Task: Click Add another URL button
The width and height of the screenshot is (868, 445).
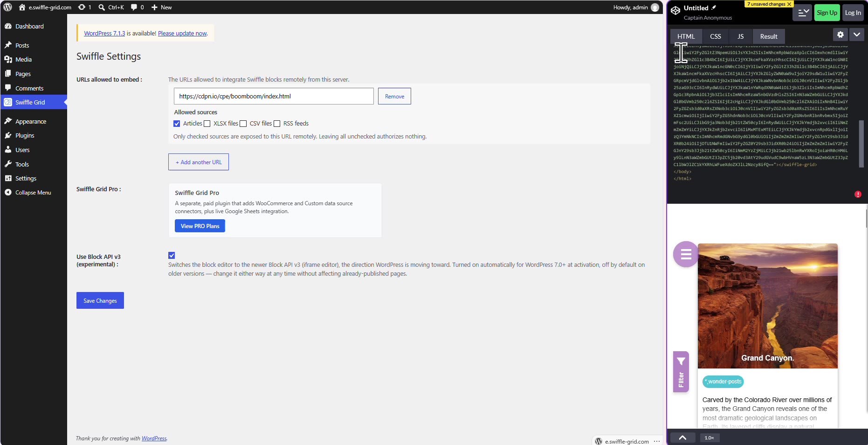Action: coord(199,162)
